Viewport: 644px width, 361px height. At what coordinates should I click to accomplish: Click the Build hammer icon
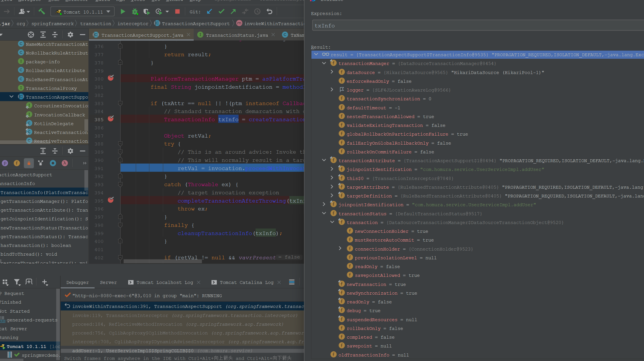tap(42, 12)
